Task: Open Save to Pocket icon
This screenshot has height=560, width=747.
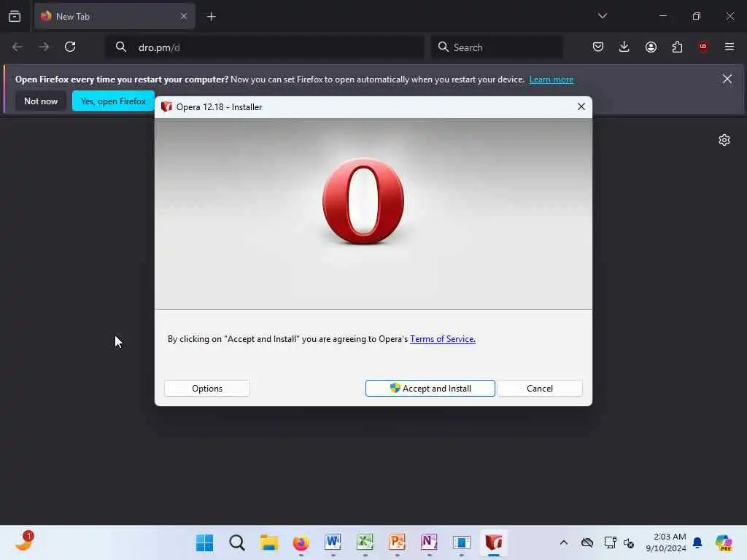Action: (598, 47)
